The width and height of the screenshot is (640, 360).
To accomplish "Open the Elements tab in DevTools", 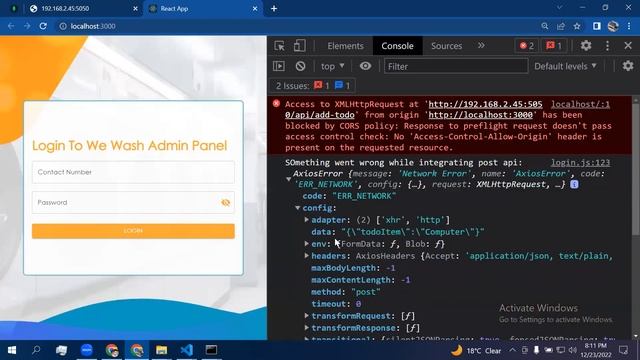I will (345, 46).
